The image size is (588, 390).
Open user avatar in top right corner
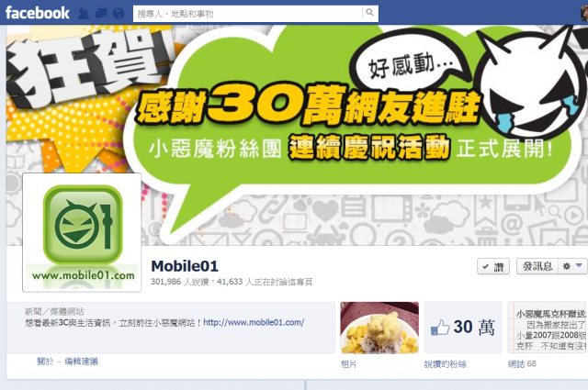[x=584, y=13]
